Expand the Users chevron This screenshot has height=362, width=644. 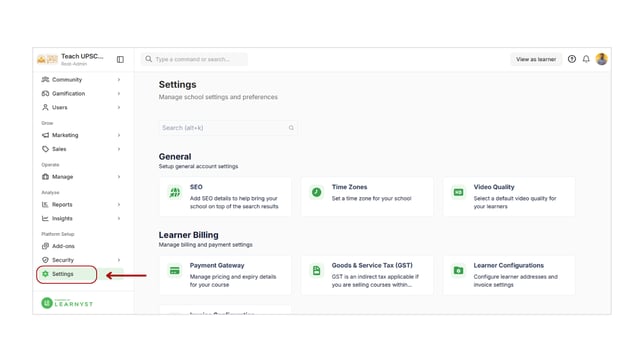pyautogui.click(x=119, y=107)
